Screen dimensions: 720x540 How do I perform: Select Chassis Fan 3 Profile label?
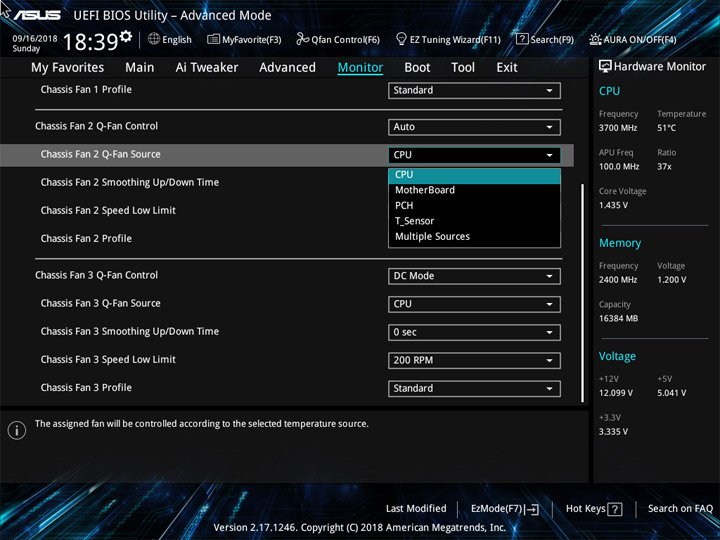86,388
